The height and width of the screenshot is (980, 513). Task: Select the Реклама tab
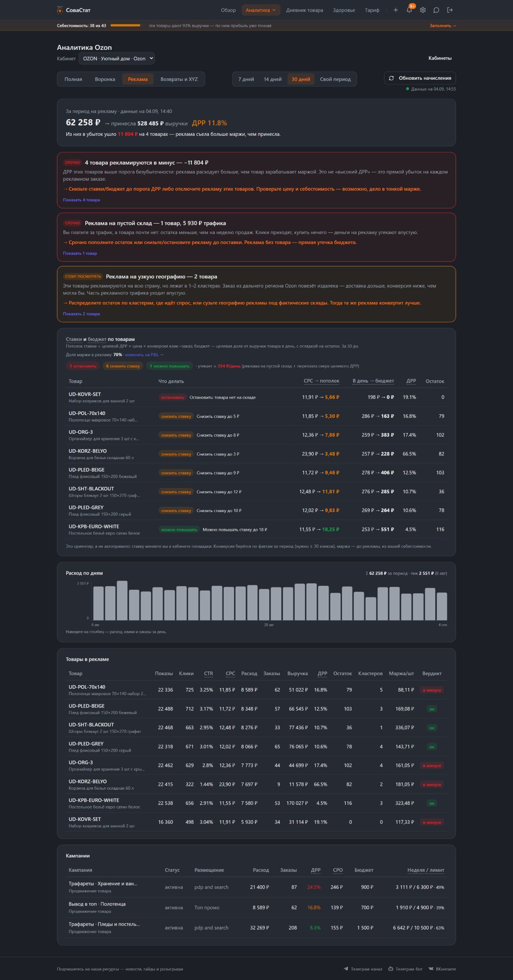[138, 79]
